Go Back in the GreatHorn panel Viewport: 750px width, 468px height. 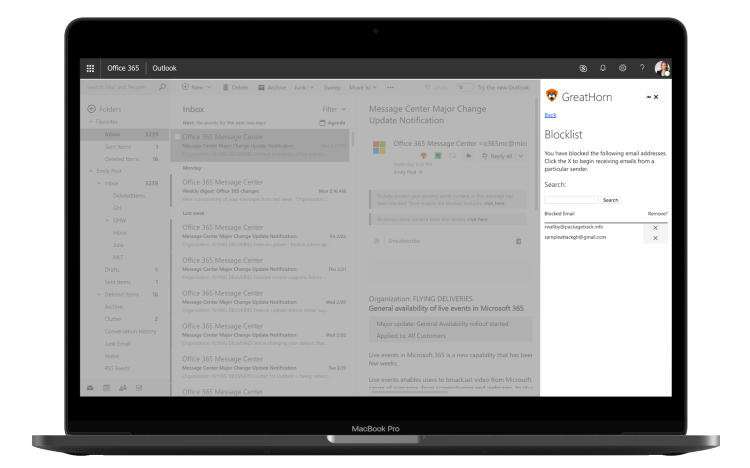point(550,115)
